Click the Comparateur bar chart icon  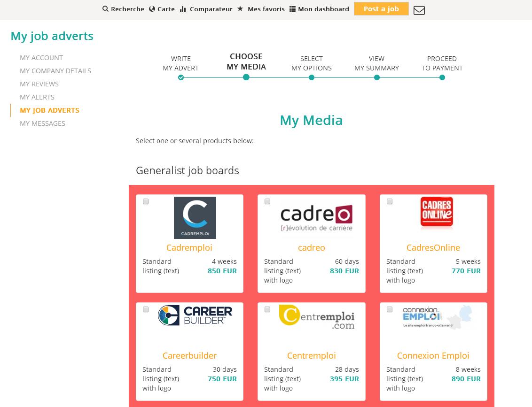183,9
